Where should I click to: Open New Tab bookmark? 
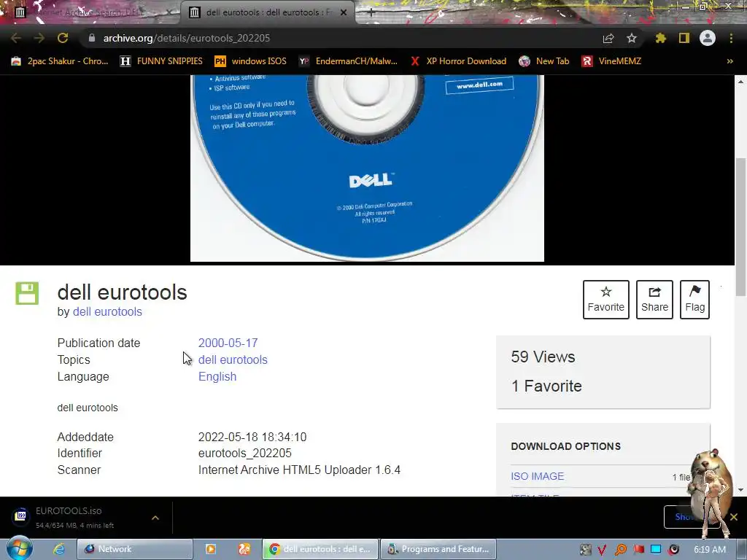coord(544,61)
